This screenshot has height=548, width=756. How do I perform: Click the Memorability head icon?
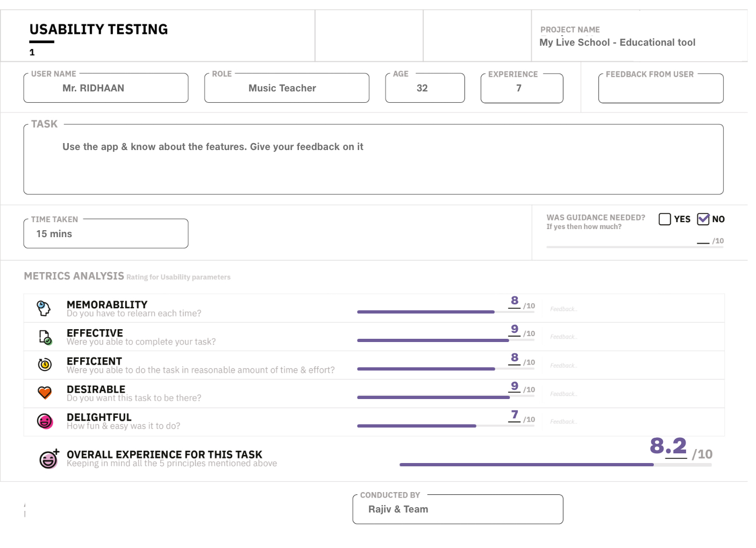[x=44, y=308]
